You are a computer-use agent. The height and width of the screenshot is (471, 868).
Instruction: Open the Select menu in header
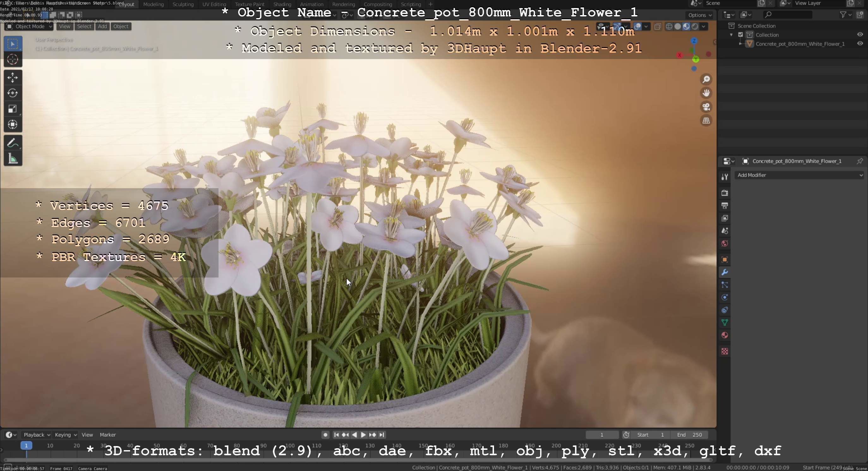(84, 26)
